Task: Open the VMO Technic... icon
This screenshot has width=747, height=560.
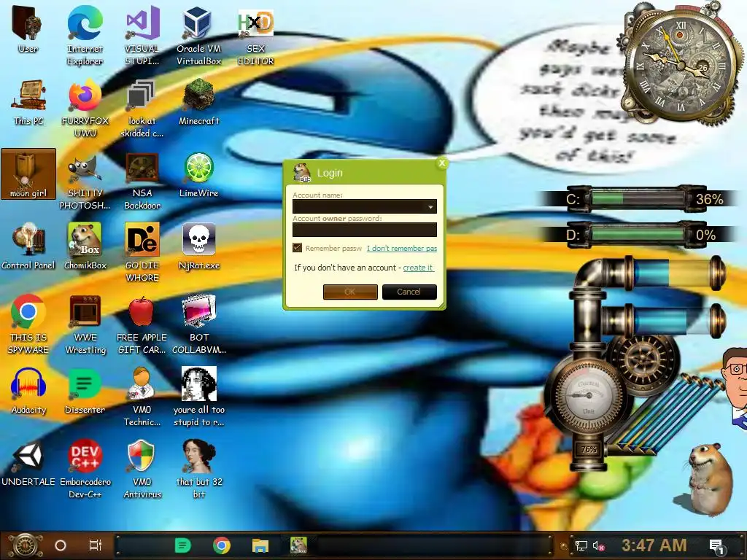Action: pyautogui.click(x=142, y=397)
